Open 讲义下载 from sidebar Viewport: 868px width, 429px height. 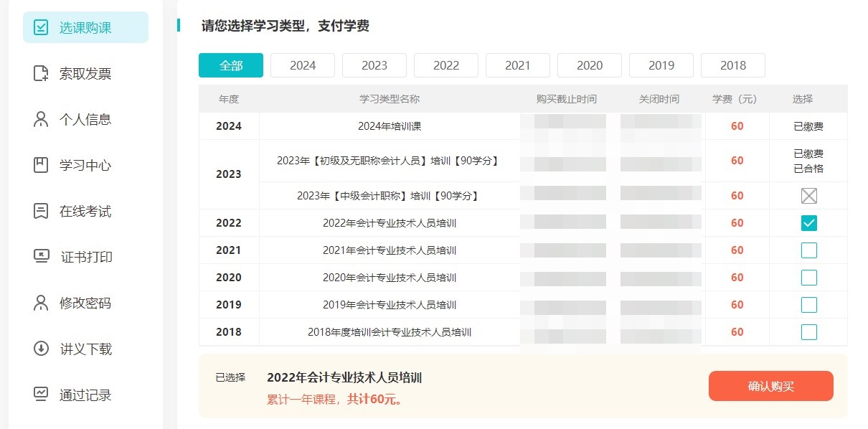[x=85, y=349]
